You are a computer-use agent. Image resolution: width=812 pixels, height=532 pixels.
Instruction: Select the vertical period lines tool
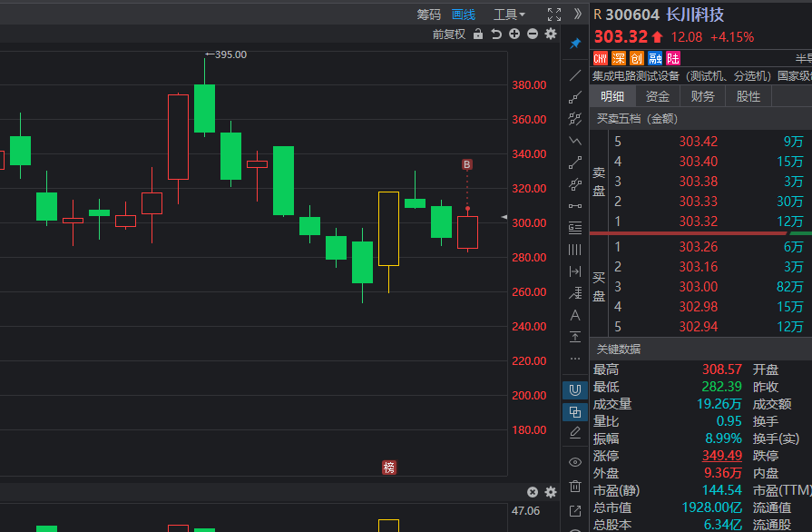(x=575, y=250)
